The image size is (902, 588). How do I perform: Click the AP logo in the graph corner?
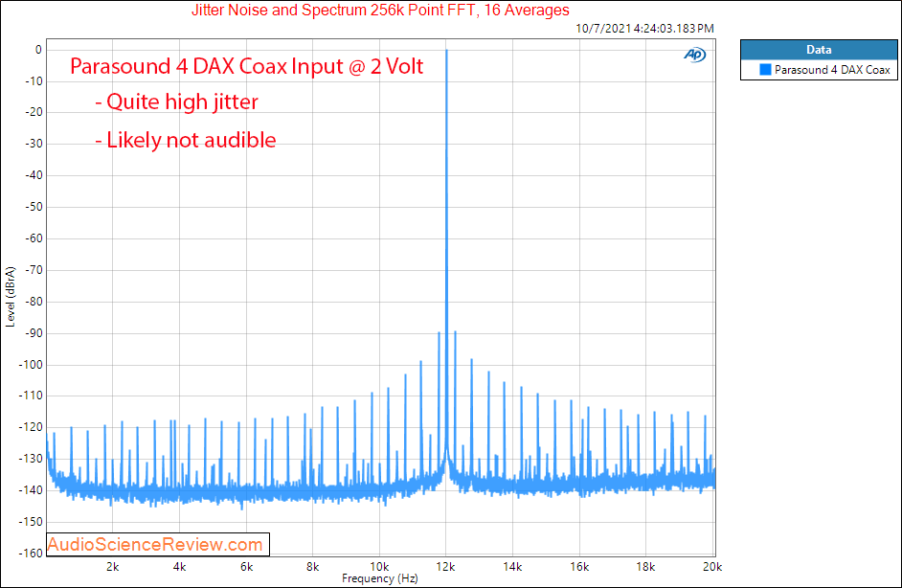tap(694, 55)
